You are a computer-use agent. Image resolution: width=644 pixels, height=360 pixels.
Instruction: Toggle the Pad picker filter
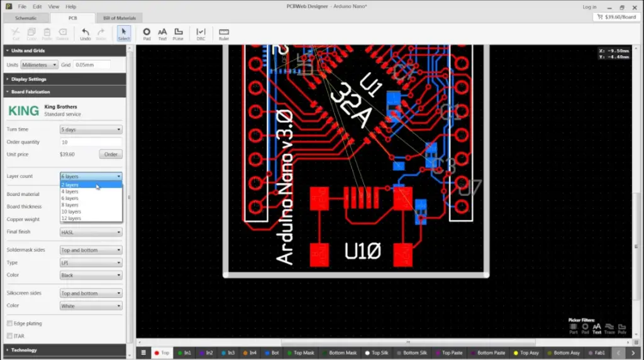pos(585,329)
